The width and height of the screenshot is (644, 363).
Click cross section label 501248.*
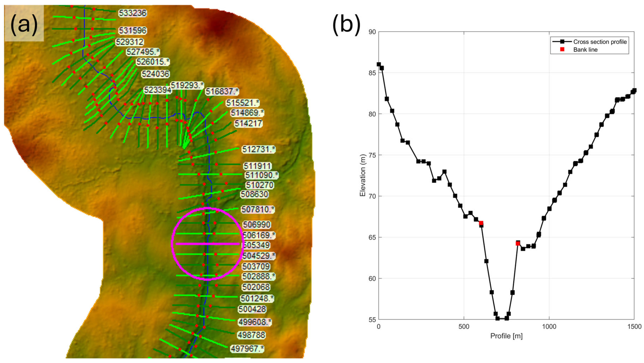tap(257, 298)
